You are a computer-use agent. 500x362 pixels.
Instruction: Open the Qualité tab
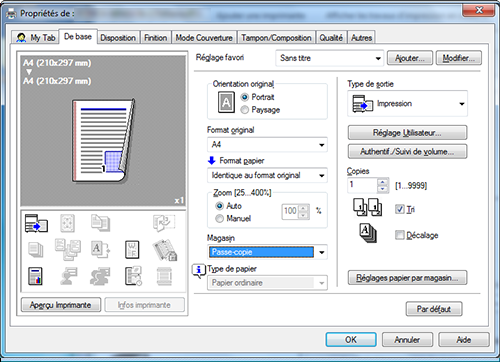[x=331, y=38]
